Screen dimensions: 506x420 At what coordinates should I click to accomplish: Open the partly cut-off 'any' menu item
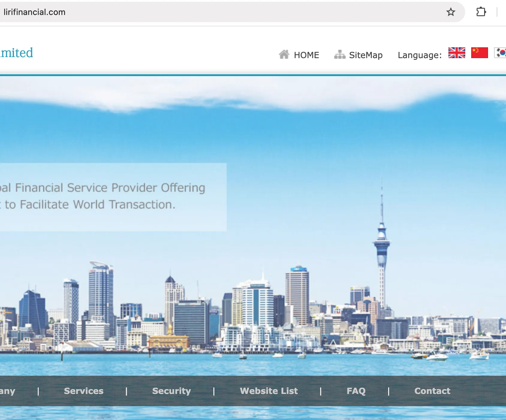pyautogui.click(x=7, y=391)
